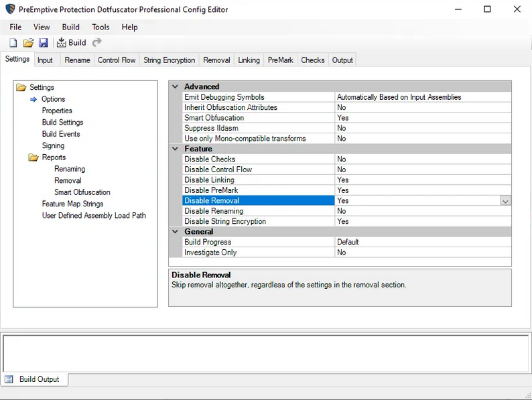Viewport: 532px width, 400px height.
Task: Switch to the Control Flow tab
Action: 117,60
